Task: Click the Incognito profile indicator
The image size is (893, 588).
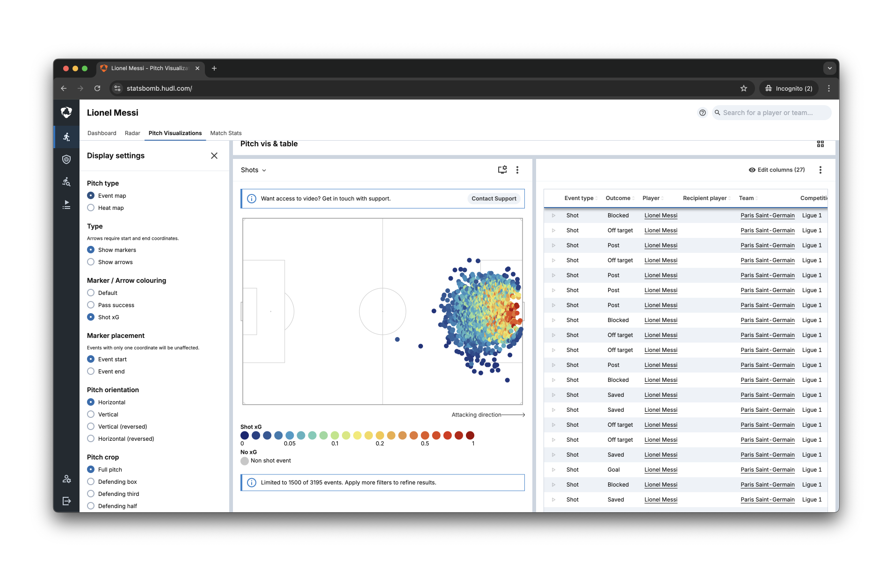Action: (789, 88)
